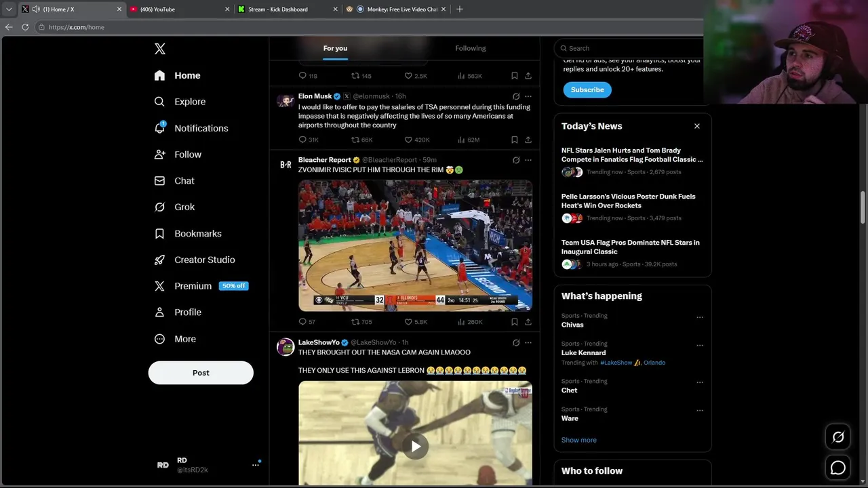Open the more options dots on Elon Musk's post

[x=528, y=96]
